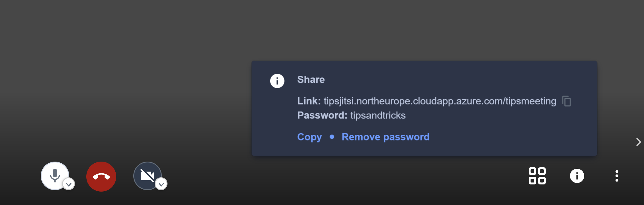Image resolution: width=644 pixels, height=205 pixels.
Task: Hang up the call with red button
Action: [101, 176]
